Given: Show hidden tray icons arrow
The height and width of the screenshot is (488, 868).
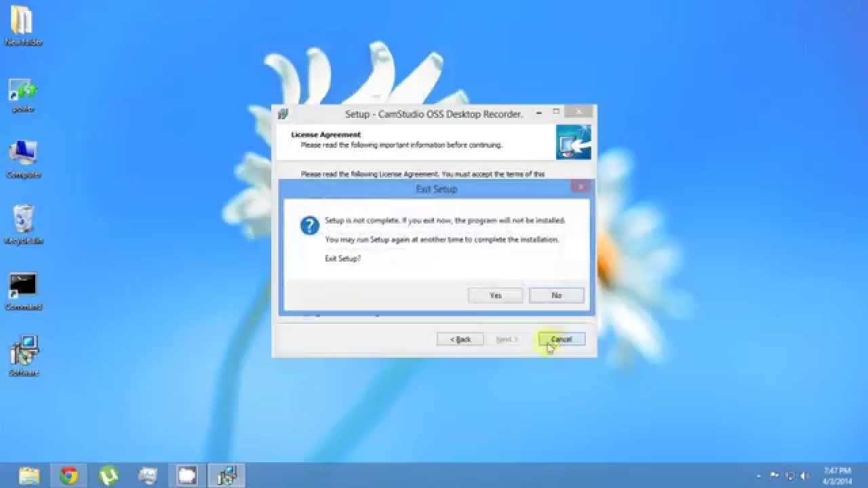Looking at the screenshot, I should (759, 476).
